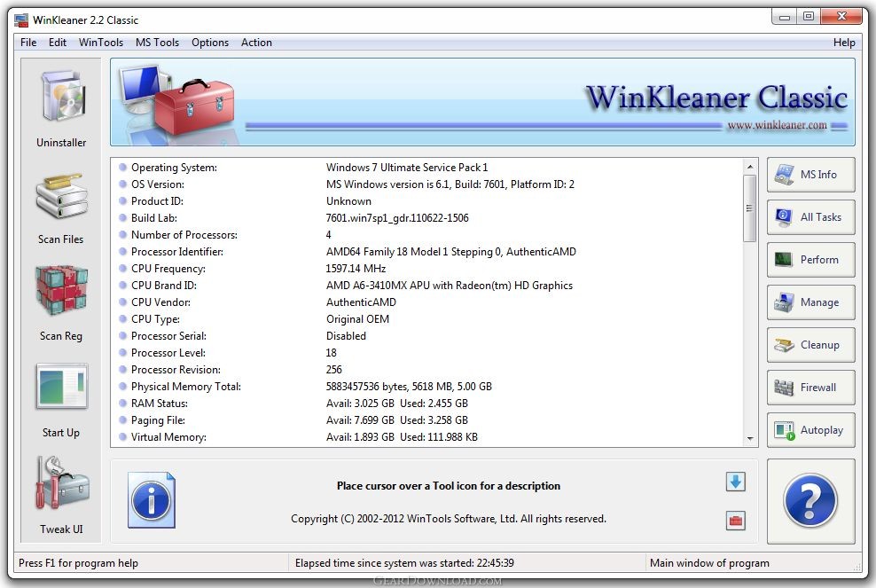Click the WinKleaner title bar app icon
Image resolution: width=876 pixels, height=588 pixels.
(x=21, y=20)
